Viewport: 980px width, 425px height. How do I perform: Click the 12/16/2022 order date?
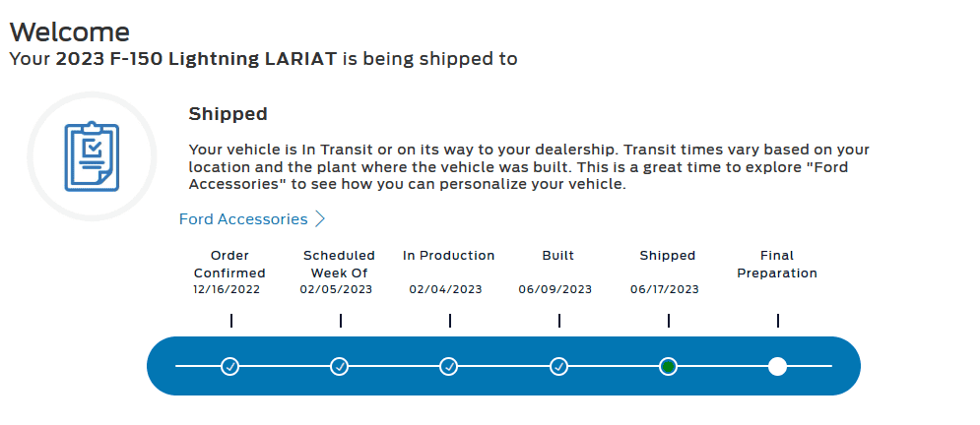pyautogui.click(x=229, y=289)
